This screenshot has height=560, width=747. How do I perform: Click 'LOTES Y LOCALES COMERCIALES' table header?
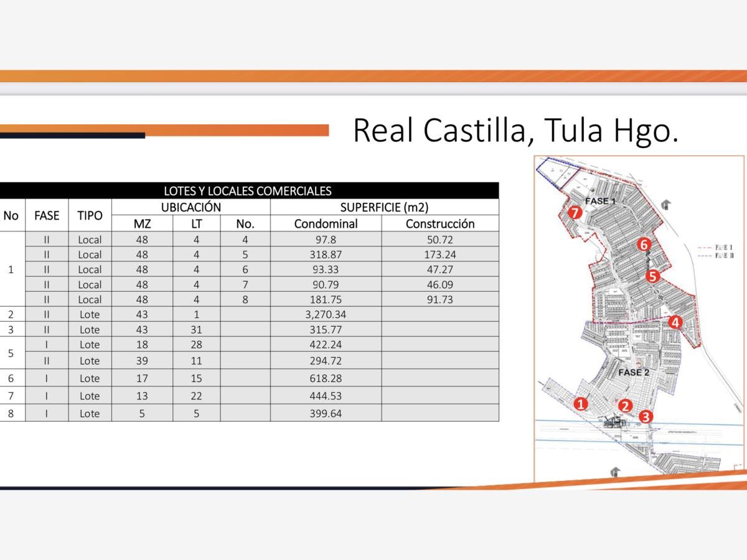coord(248,191)
